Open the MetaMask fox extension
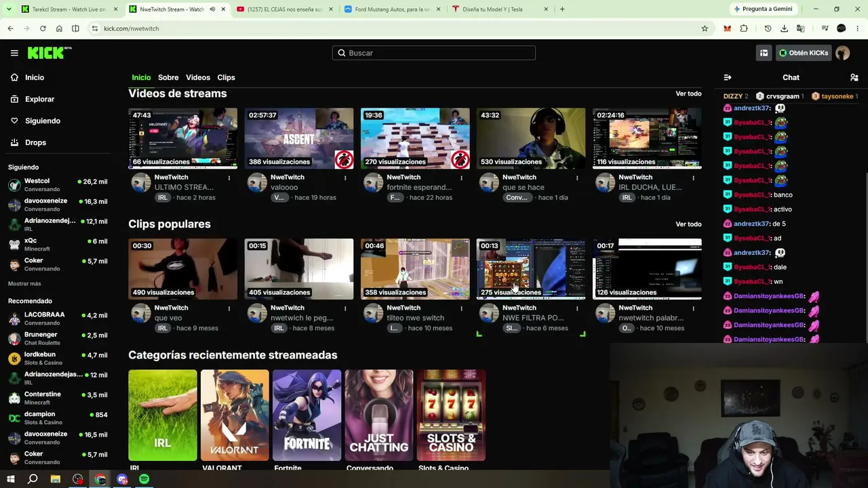The height and width of the screenshot is (488, 868). (x=728, y=28)
